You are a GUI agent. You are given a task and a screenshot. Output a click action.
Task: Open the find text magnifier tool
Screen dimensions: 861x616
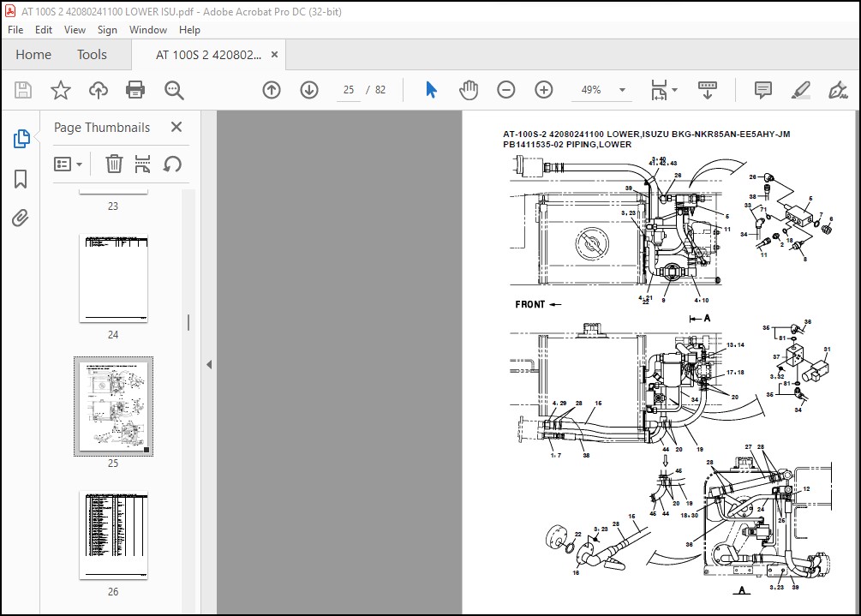point(174,90)
